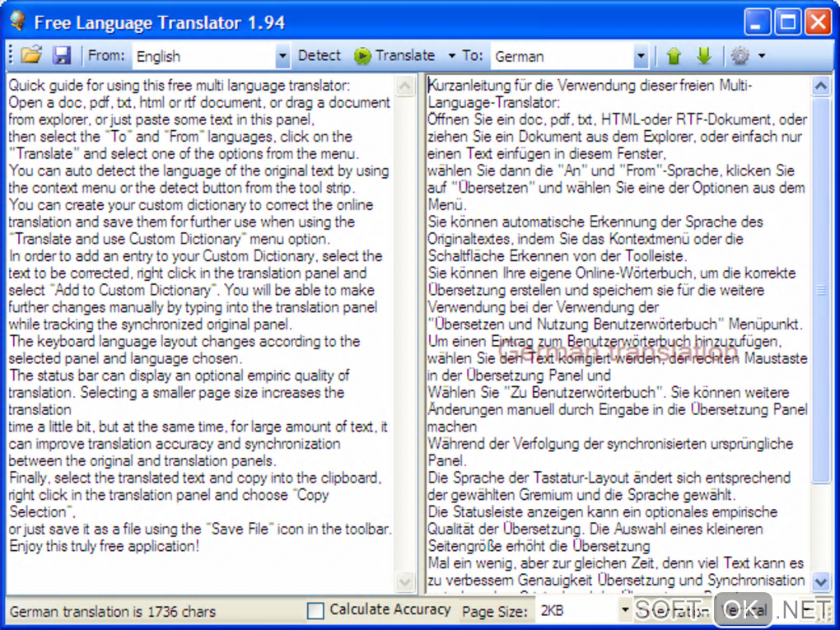The width and height of the screenshot is (840, 630).
Task: Click the Translate button
Action: pos(394,55)
